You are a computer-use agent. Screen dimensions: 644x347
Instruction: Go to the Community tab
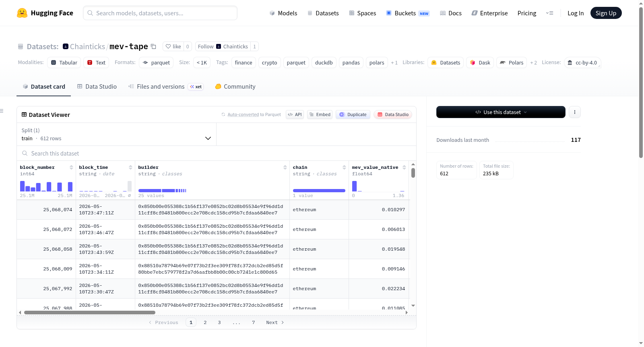click(235, 87)
